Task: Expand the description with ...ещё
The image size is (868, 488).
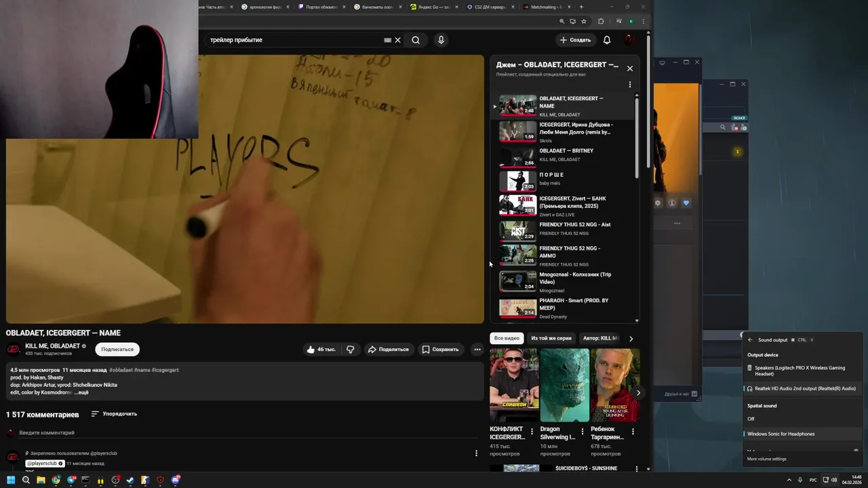Action: click(81, 392)
